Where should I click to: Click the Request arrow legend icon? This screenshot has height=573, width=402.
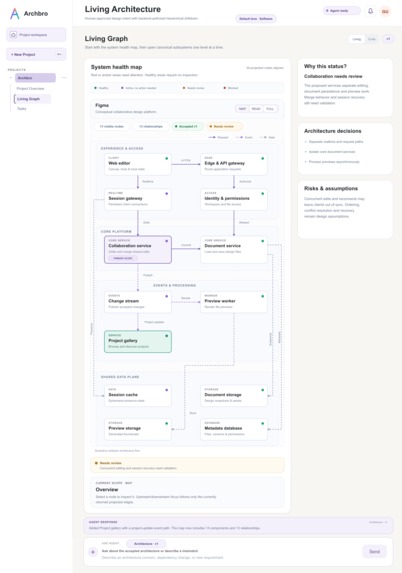(212, 137)
